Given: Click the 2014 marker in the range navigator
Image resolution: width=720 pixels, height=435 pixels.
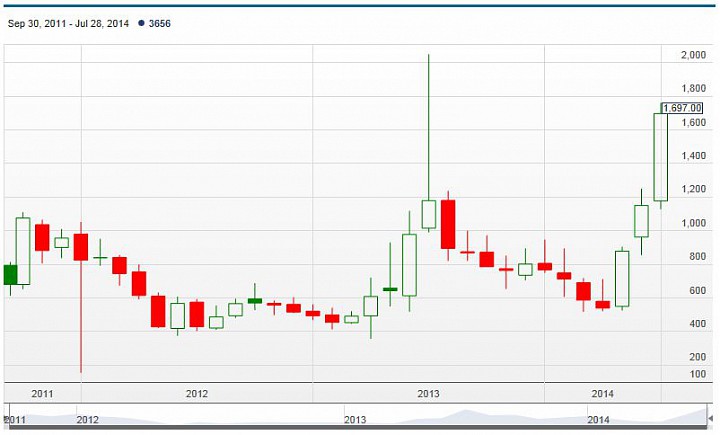Looking at the screenshot, I should click(x=598, y=419).
